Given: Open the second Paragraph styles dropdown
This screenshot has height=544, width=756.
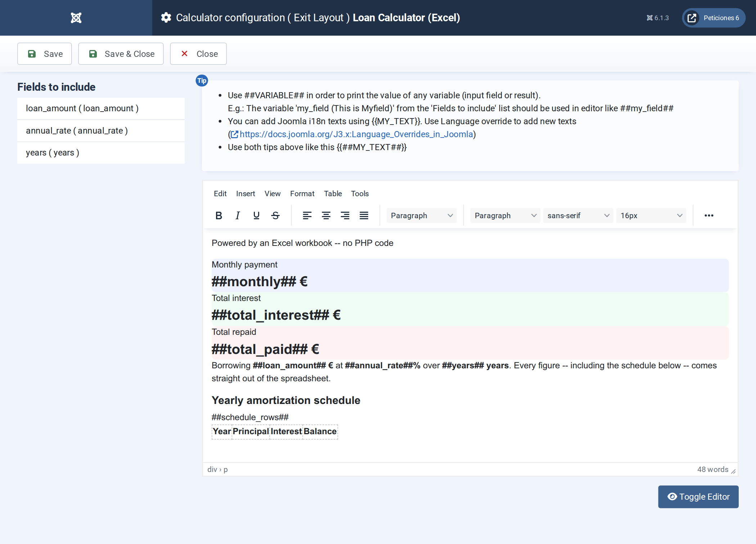Looking at the screenshot, I should point(505,215).
